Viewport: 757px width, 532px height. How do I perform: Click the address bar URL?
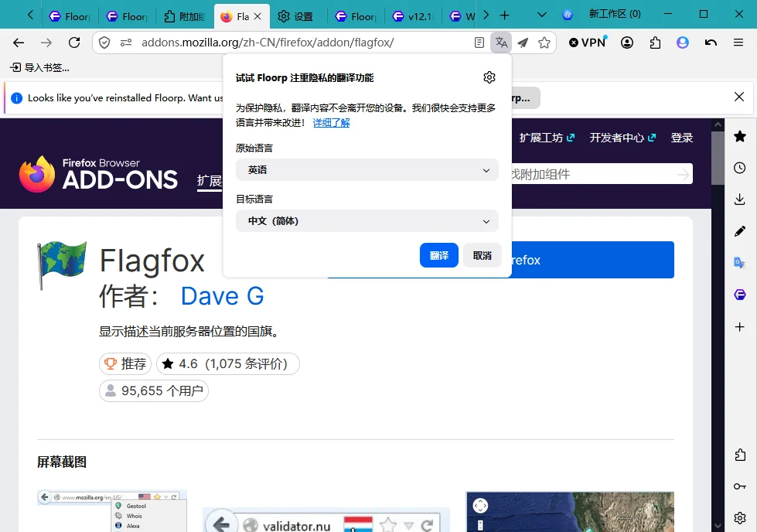[x=268, y=43]
